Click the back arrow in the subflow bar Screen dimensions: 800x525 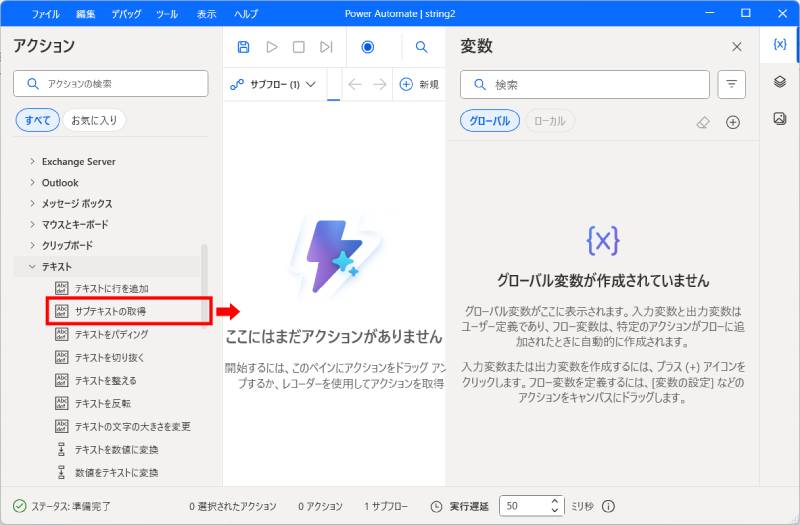[355, 84]
